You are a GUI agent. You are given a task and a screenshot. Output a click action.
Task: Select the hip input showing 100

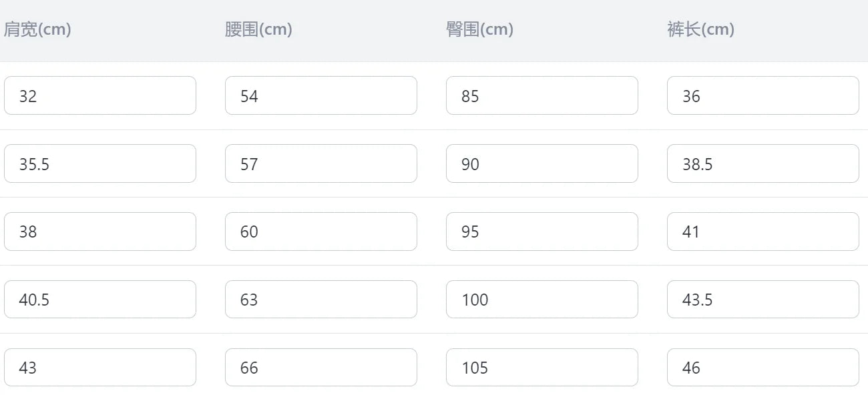(542, 300)
